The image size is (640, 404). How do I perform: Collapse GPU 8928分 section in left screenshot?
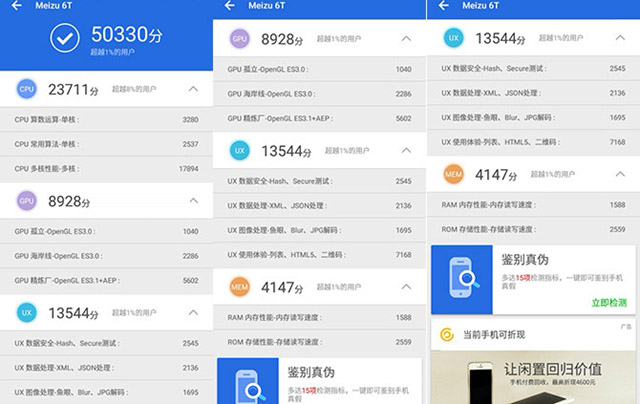[x=193, y=200]
